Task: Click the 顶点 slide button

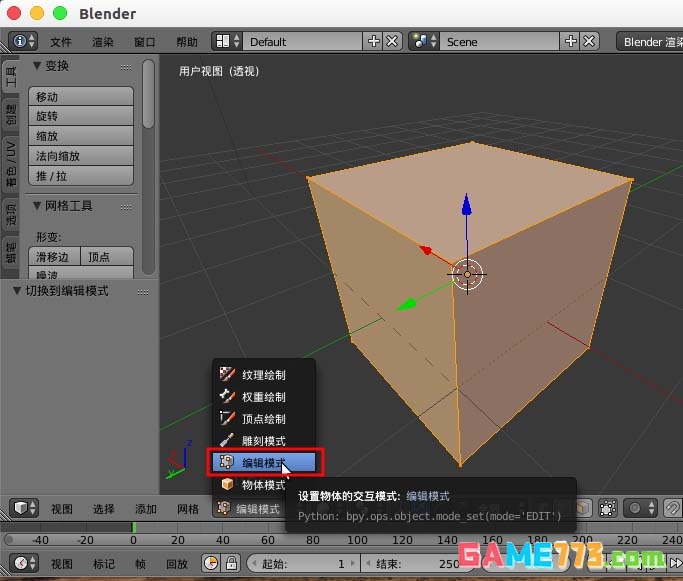Action: (x=107, y=257)
